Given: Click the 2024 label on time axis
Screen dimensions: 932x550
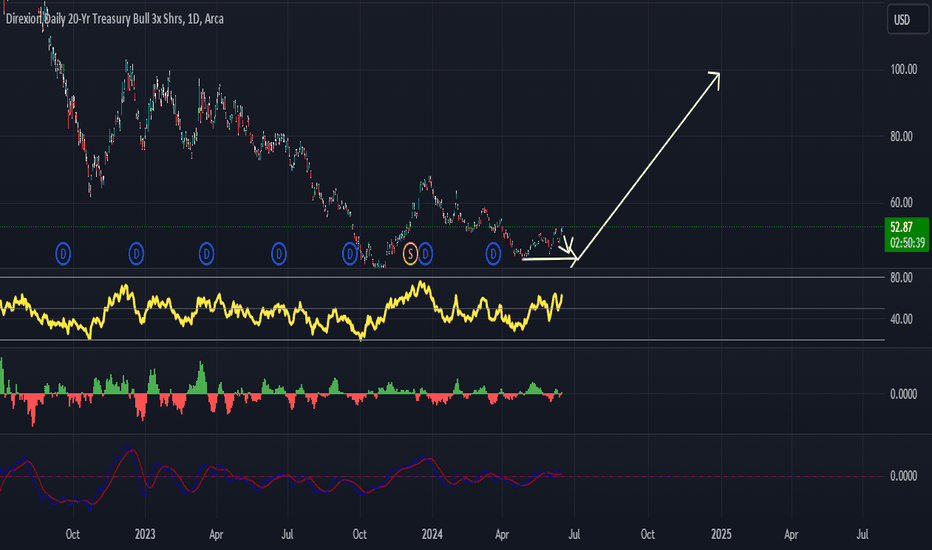Looking at the screenshot, I should tap(432, 534).
